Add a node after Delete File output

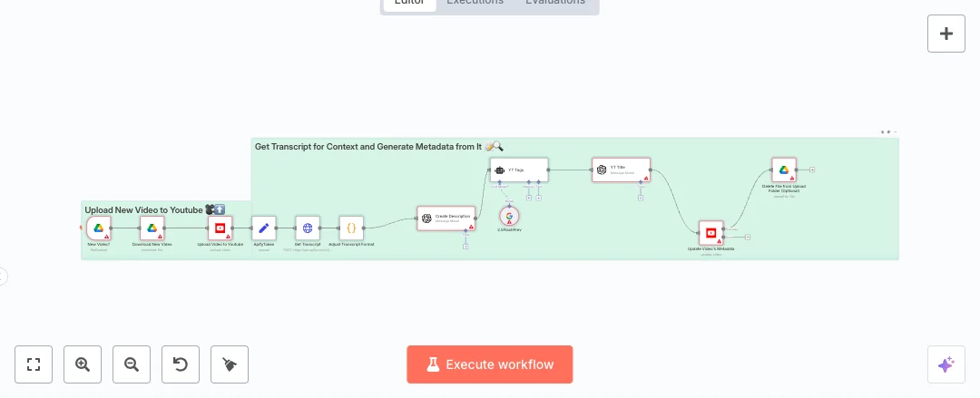point(811,170)
